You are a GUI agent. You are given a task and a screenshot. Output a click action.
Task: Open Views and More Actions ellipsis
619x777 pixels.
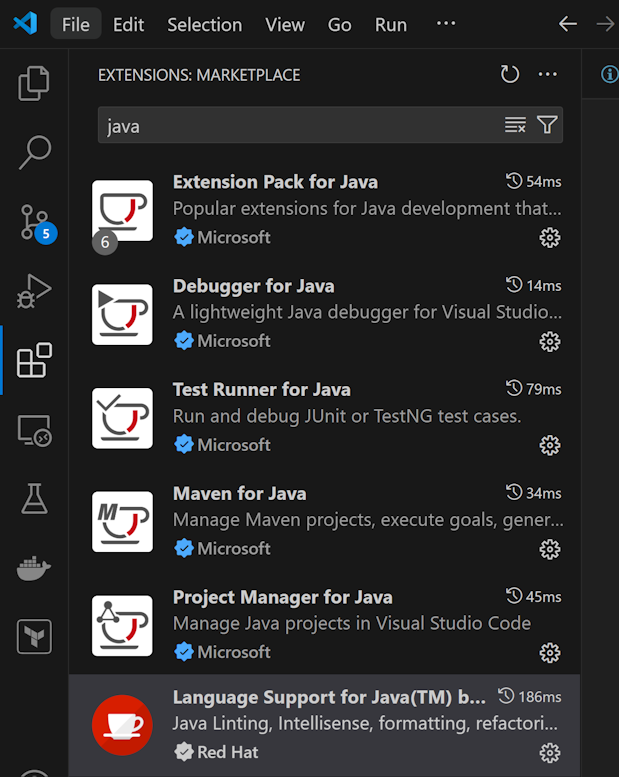coord(548,75)
